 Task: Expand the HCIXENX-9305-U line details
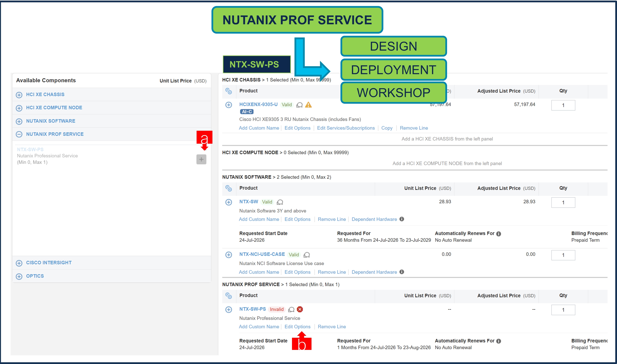pos(229,105)
